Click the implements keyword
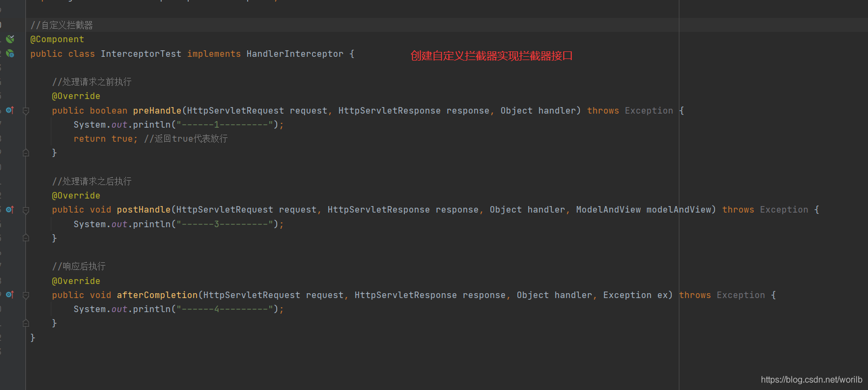868x390 pixels. 214,54
